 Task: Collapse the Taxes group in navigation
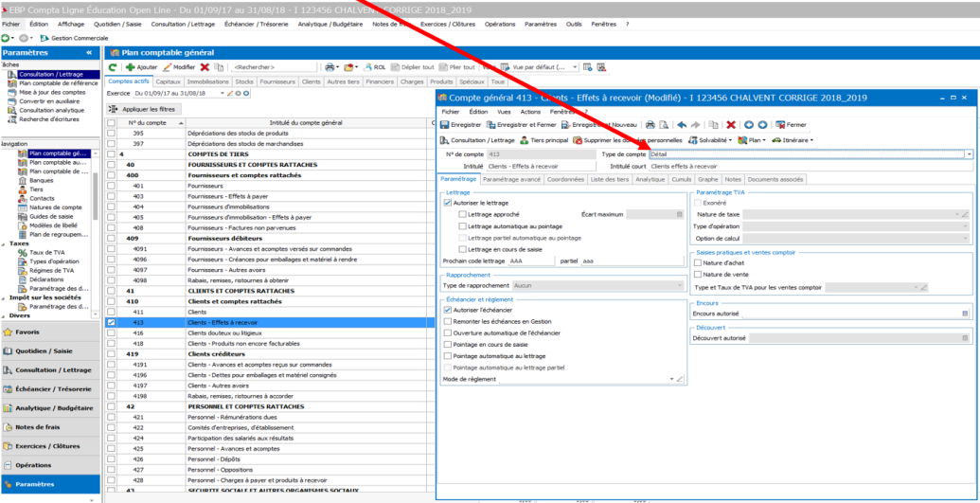pos(4,243)
